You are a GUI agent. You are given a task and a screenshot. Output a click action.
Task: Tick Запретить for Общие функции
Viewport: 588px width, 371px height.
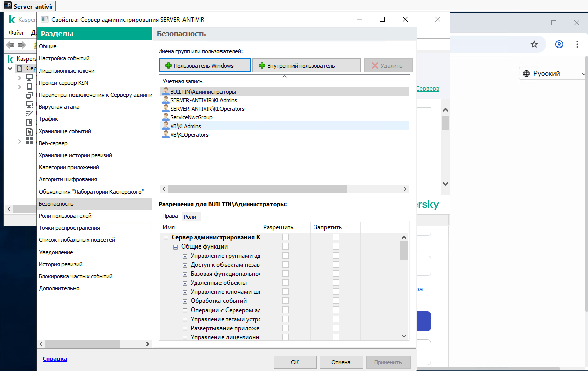tap(336, 246)
